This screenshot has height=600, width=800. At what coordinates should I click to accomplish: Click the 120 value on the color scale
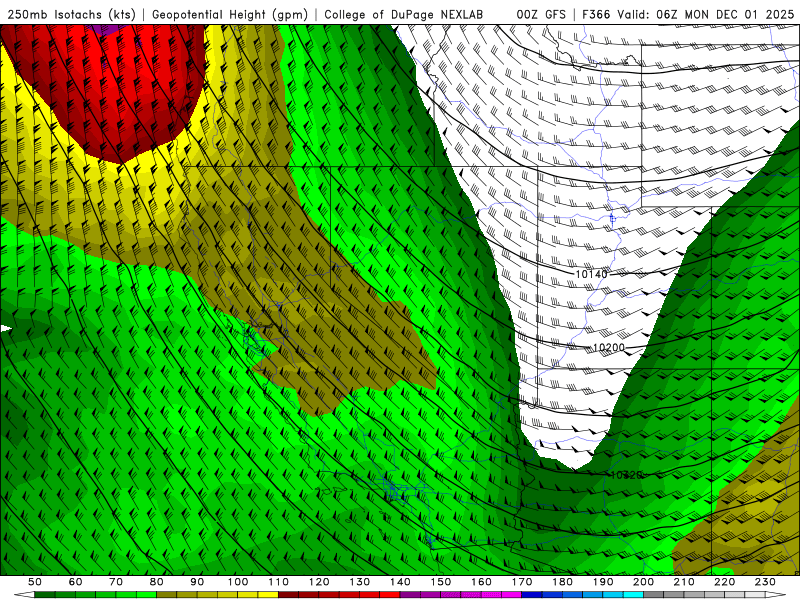pos(319,582)
